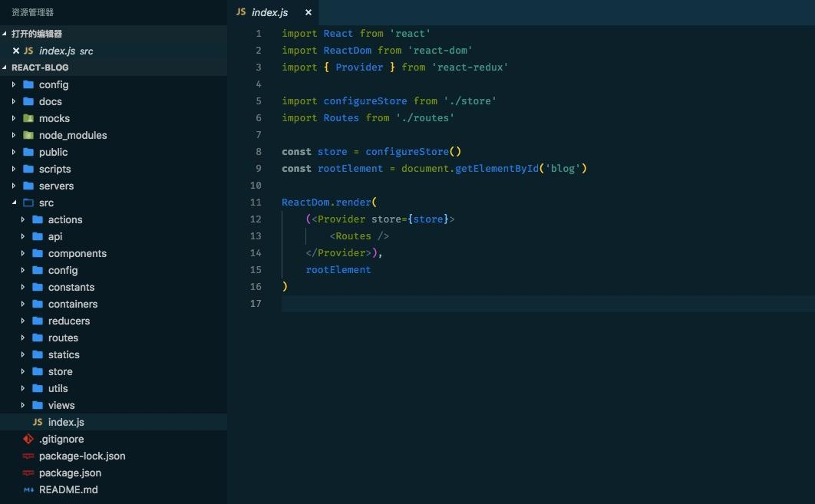Expand the servers folder arrow

tap(14, 186)
